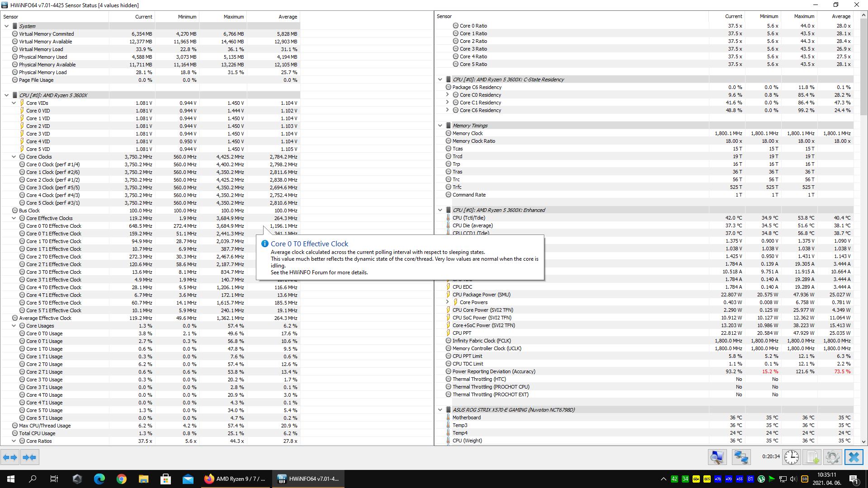Open sensor settings gear button
The image size is (868, 488).
pyautogui.click(x=832, y=457)
